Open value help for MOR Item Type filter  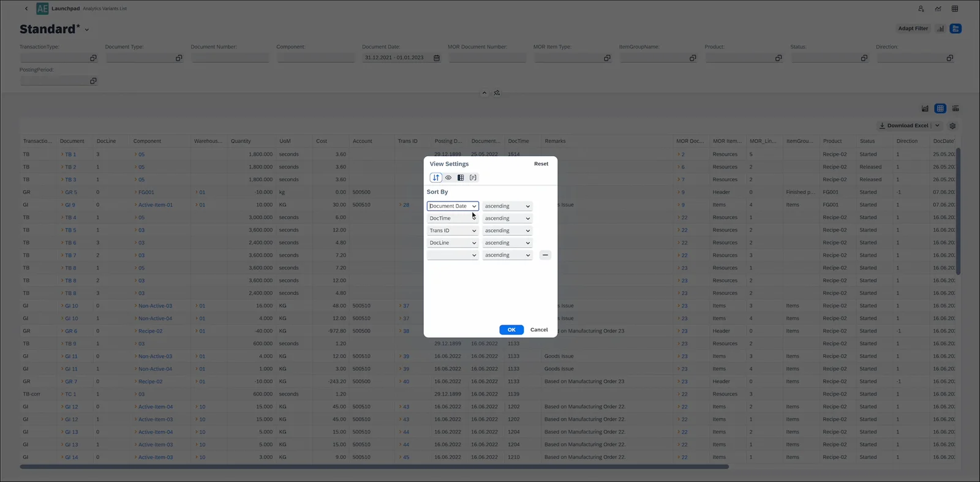607,58
